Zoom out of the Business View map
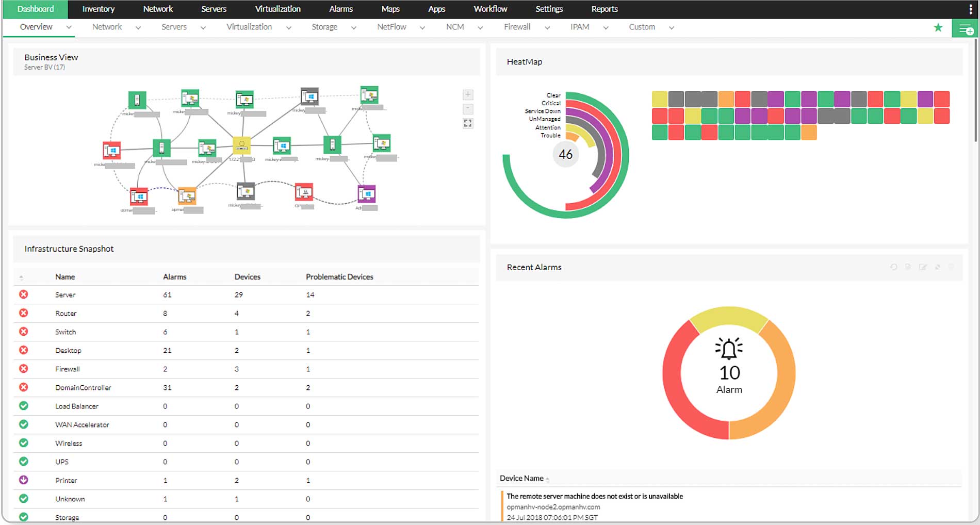Viewport: 980px width, 525px height. [x=468, y=109]
